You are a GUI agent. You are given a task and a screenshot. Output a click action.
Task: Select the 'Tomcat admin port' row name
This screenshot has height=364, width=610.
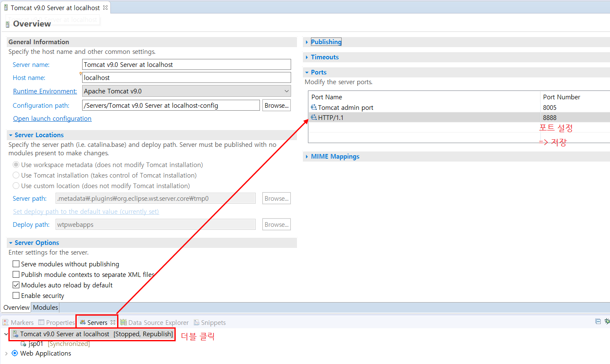345,107
